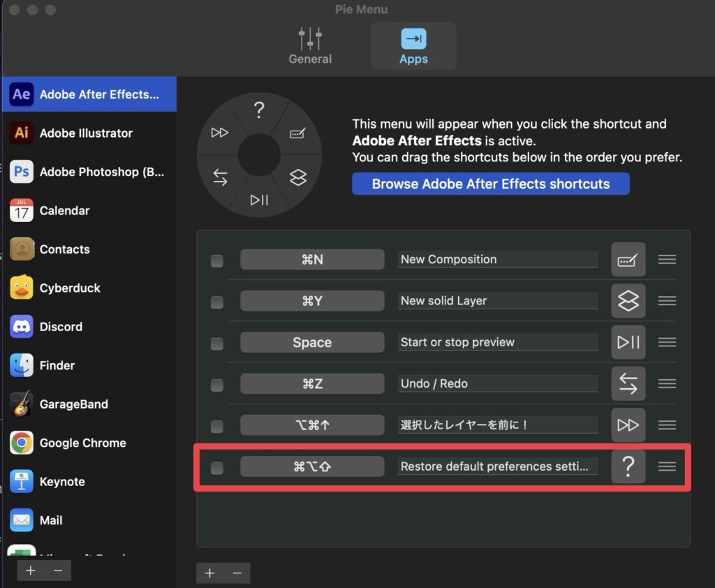
Task: Switch to the Apps tab
Action: click(x=413, y=45)
